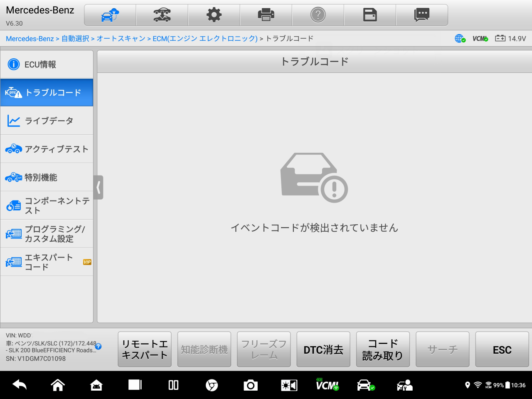Open the vehicle data download icon
The image size is (532, 399).
(162, 15)
